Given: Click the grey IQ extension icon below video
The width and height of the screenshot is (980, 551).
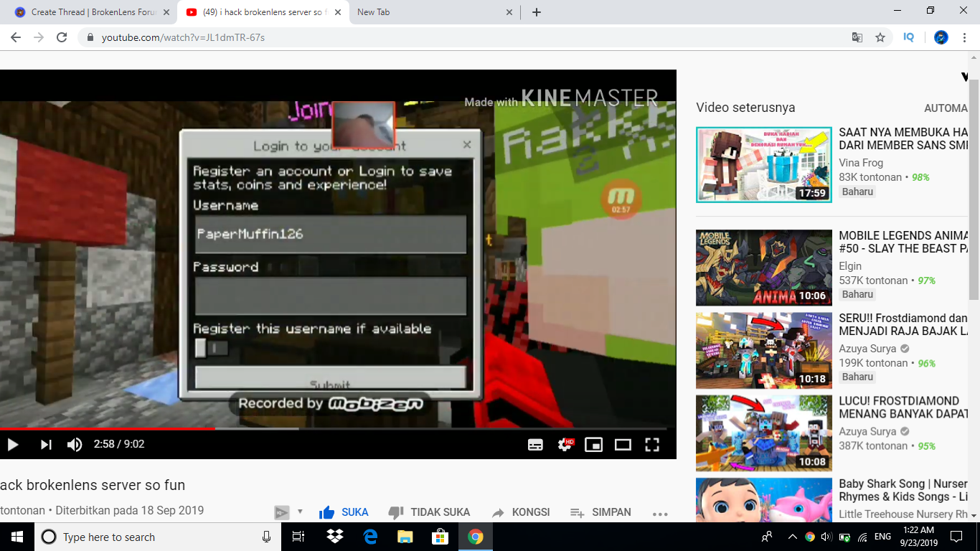Looking at the screenshot, I should (x=281, y=512).
